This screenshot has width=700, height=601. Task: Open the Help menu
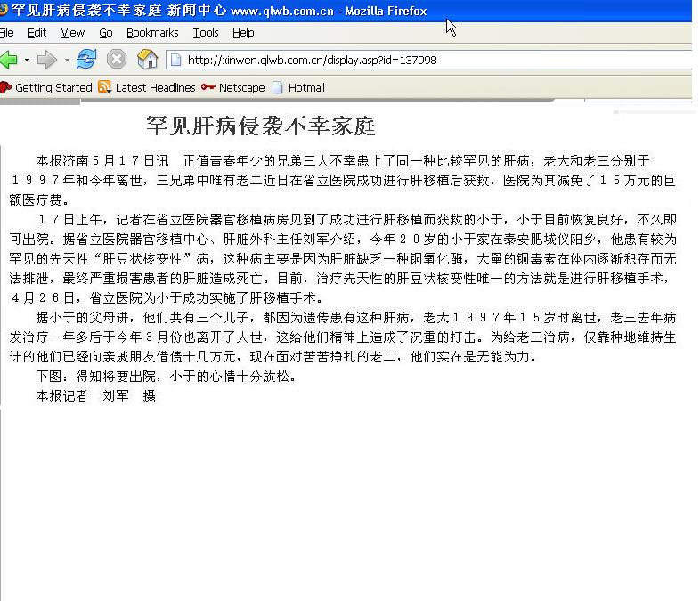tap(243, 33)
